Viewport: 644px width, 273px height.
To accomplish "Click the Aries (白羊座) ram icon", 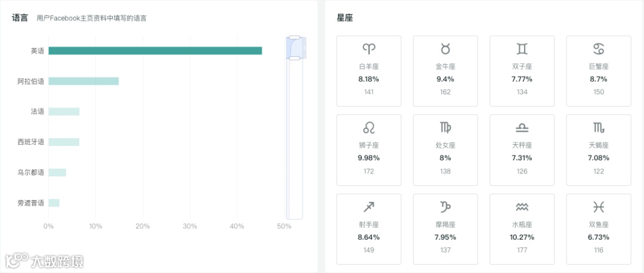I will click(369, 48).
